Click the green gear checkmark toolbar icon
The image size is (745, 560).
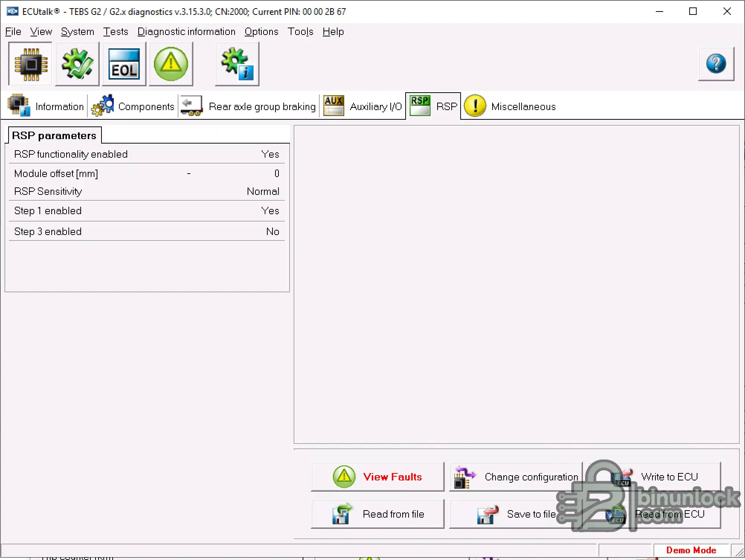coord(77,64)
